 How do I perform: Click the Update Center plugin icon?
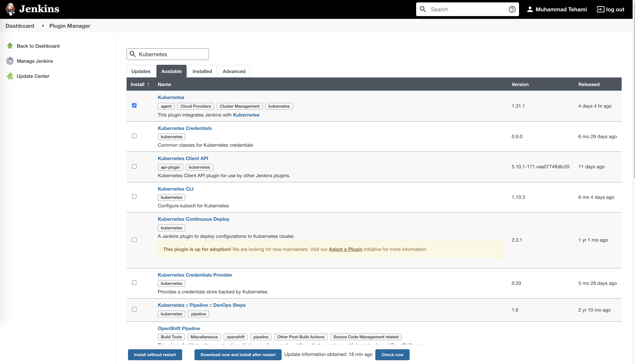[x=10, y=76]
